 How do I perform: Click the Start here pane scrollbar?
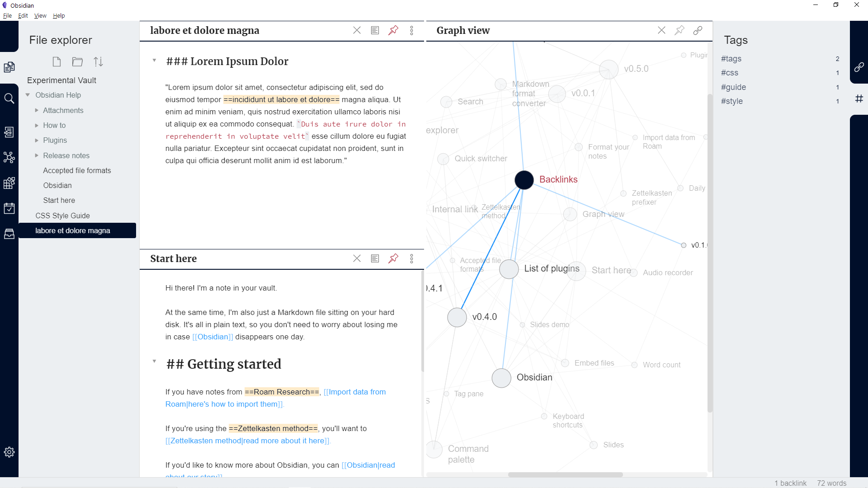pyautogui.click(x=422, y=321)
